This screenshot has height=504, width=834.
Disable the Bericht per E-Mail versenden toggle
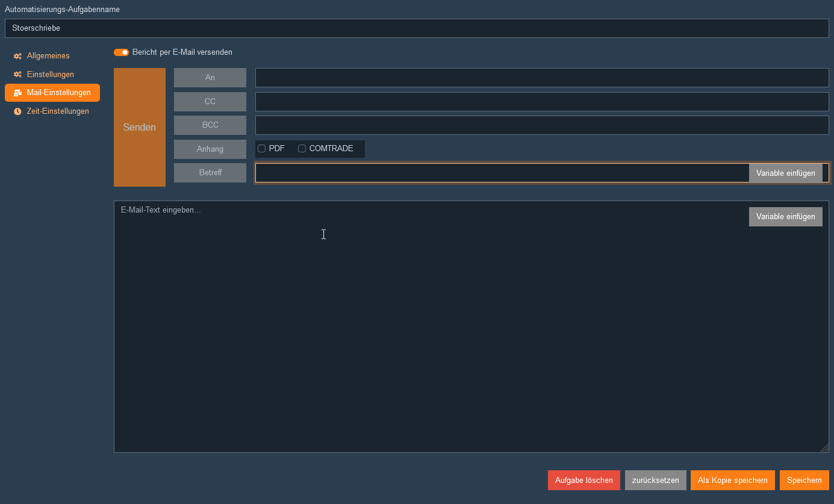tap(121, 52)
